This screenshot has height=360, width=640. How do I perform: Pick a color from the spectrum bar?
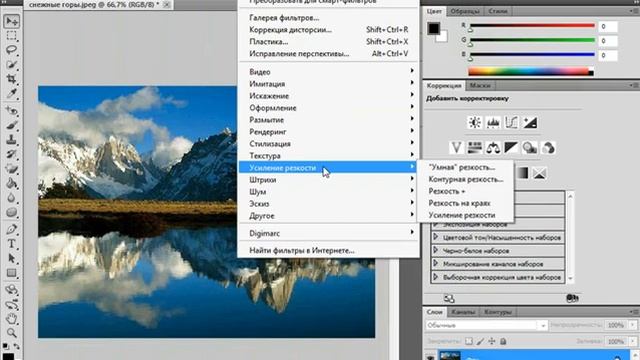530,71
